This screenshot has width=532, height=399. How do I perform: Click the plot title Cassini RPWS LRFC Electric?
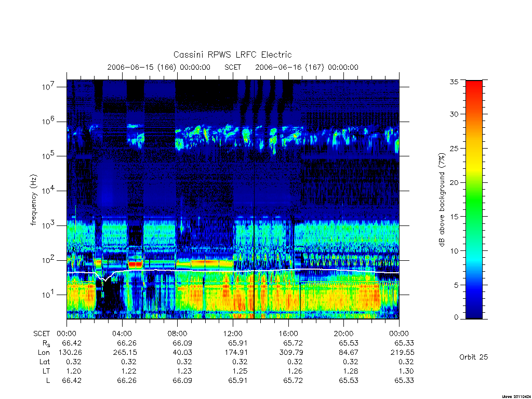pyautogui.click(x=232, y=55)
